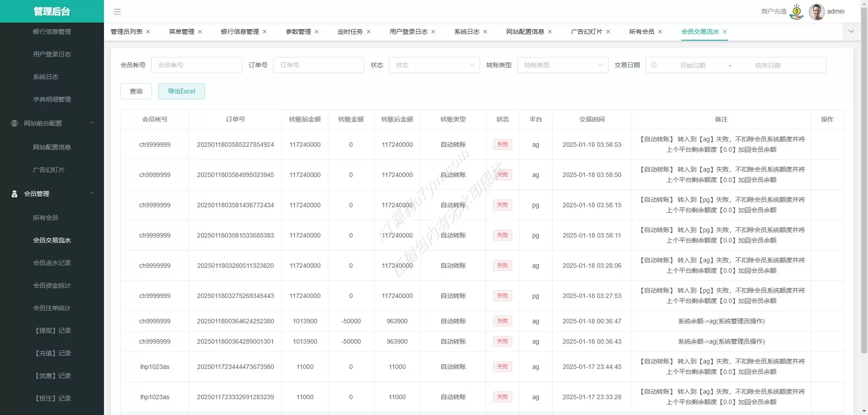Close the 广告幻灯片 tab
The image size is (868, 415).
[608, 32]
